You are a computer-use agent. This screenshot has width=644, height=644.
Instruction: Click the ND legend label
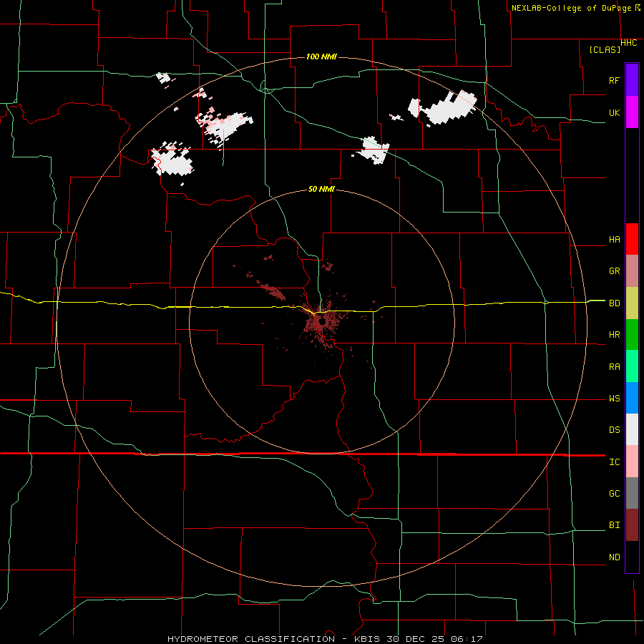tap(614, 557)
